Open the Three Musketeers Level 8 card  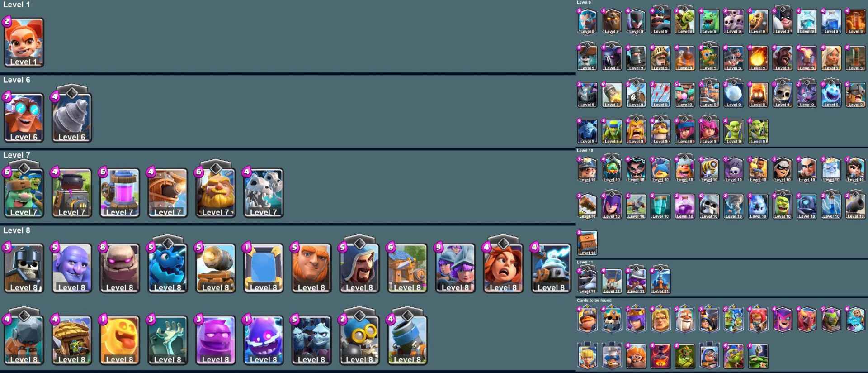point(455,268)
